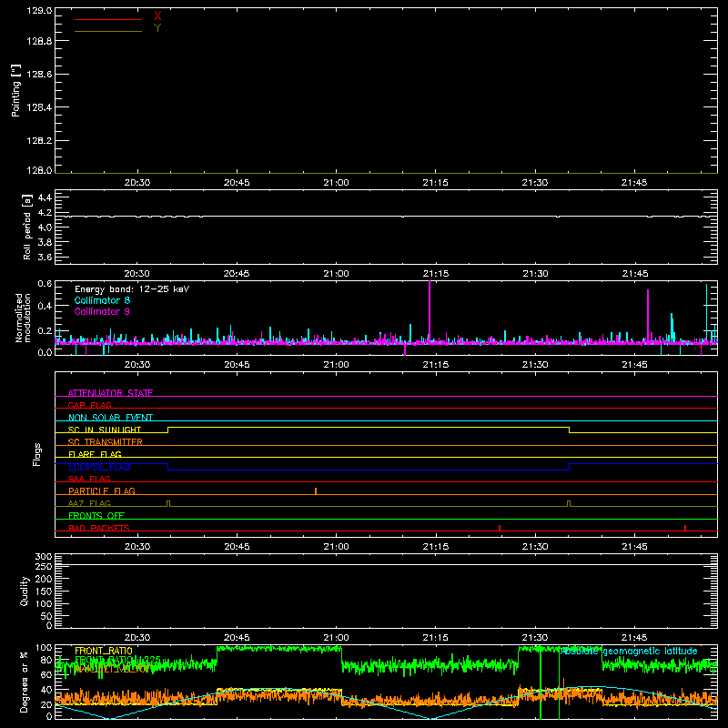This screenshot has height=728, width=728.
Task: Click the ATTENUATOR_STATE flag label
Action: coord(110,393)
